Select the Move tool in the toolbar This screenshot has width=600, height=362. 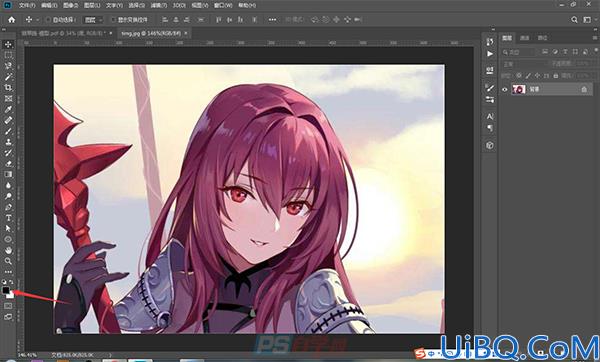[x=8, y=44]
